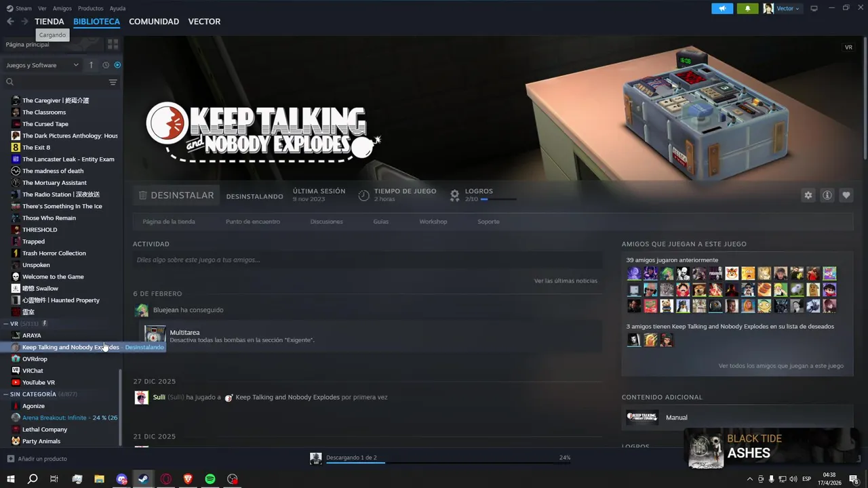Open the Workshop tab
868x488 pixels.
click(433, 222)
